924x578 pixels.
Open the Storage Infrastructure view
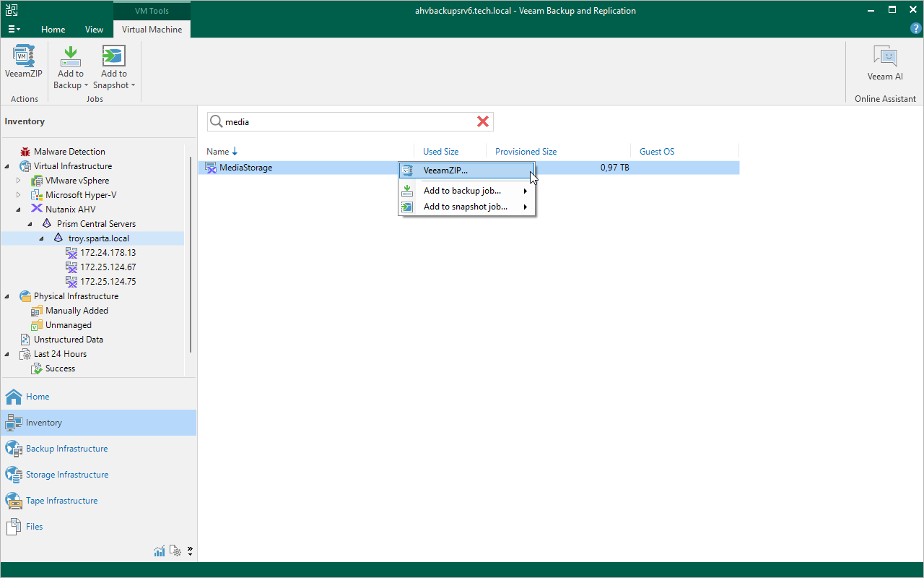point(98,475)
